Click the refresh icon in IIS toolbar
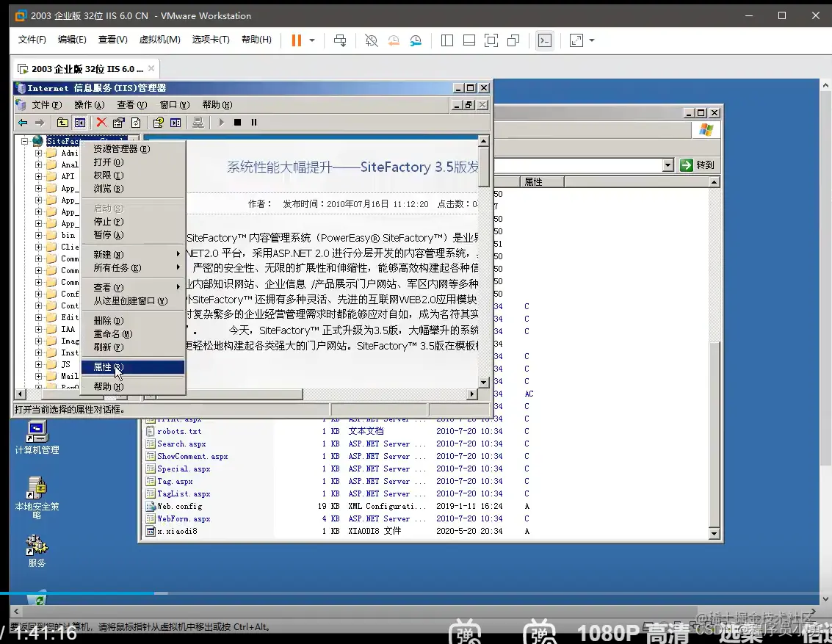The height and width of the screenshot is (644, 832). [137, 123]
